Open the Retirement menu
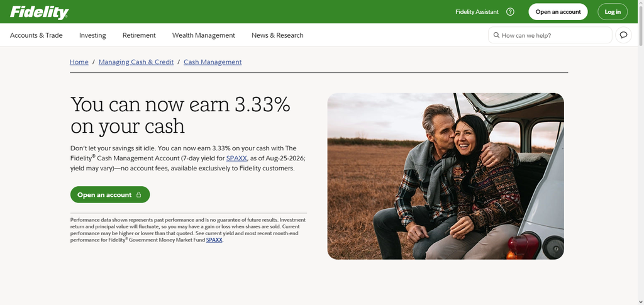 (139, 35)
